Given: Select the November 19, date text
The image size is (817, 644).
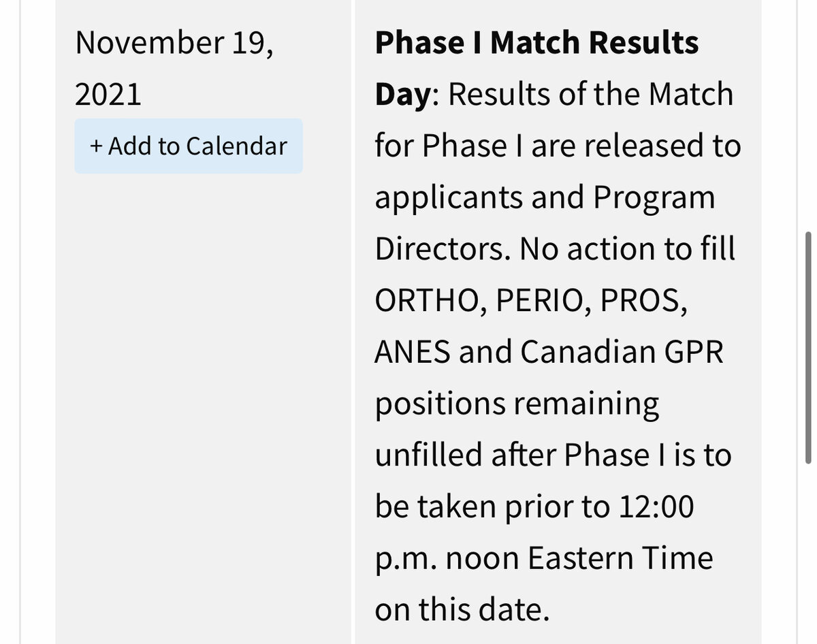Looking at the screenshot, I should click(x=174, y=44).
